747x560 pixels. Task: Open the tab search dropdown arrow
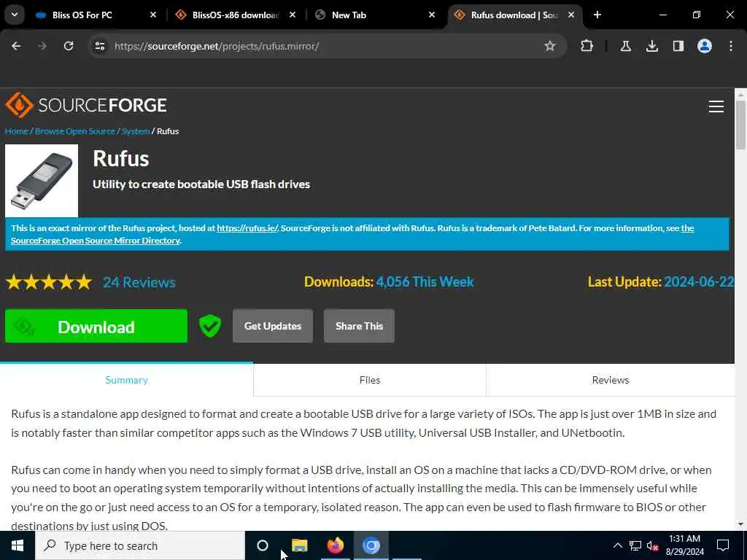tap(15, 15)
